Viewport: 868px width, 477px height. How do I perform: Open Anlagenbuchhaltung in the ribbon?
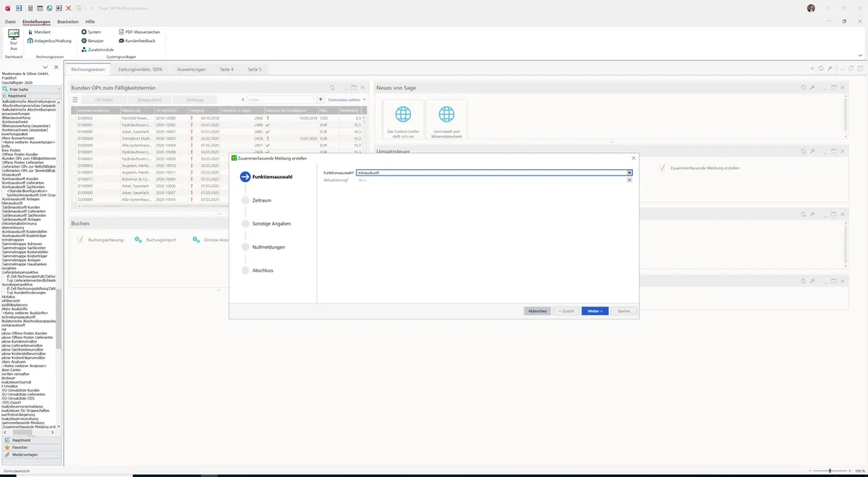click(x=49, y=40)
